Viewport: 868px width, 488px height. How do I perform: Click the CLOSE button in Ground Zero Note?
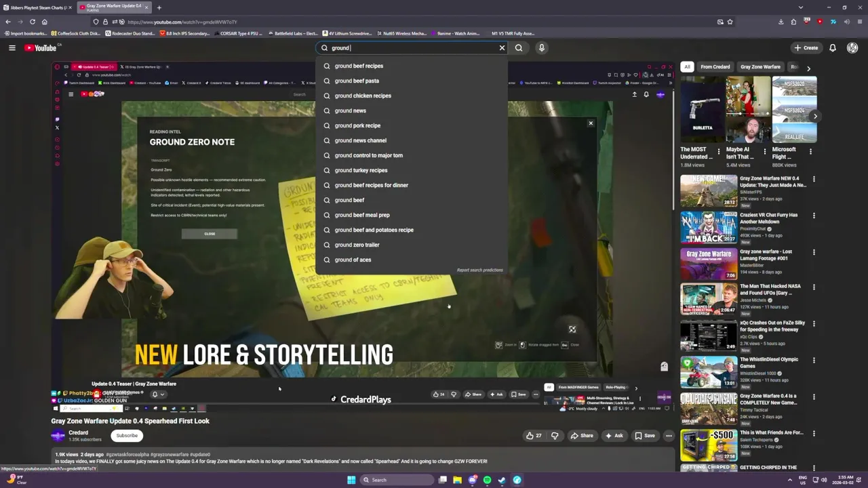210,234
